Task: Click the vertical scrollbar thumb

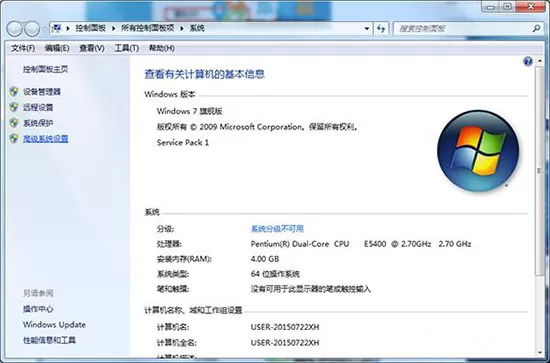Action: (x=539, y=170)
